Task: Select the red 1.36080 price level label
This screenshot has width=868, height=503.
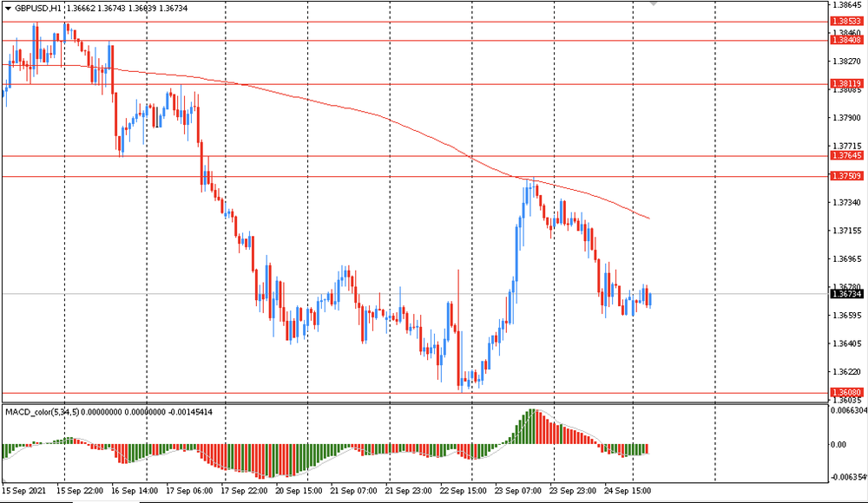Action: point(847,392)
